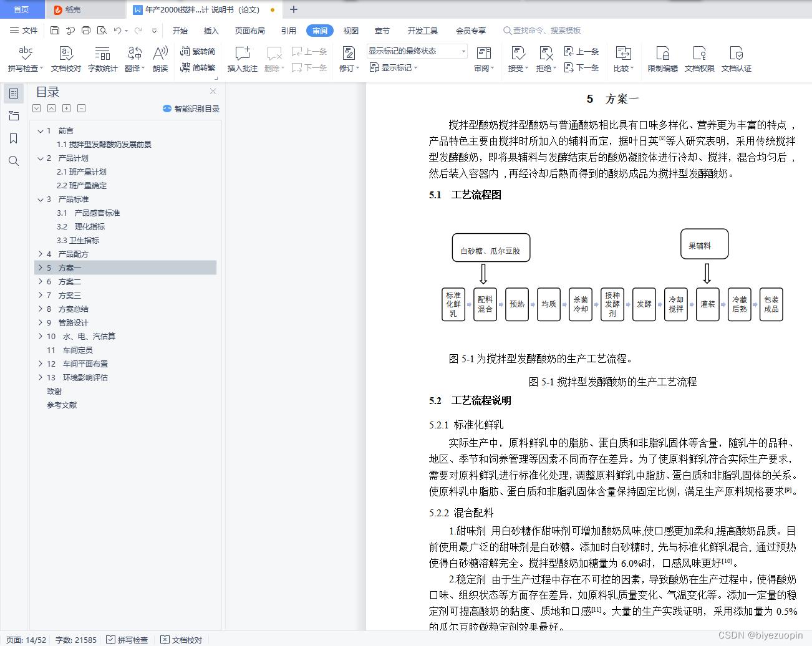Insert a comment with 插入批注
812x646 pixels.
pos(242,58)
